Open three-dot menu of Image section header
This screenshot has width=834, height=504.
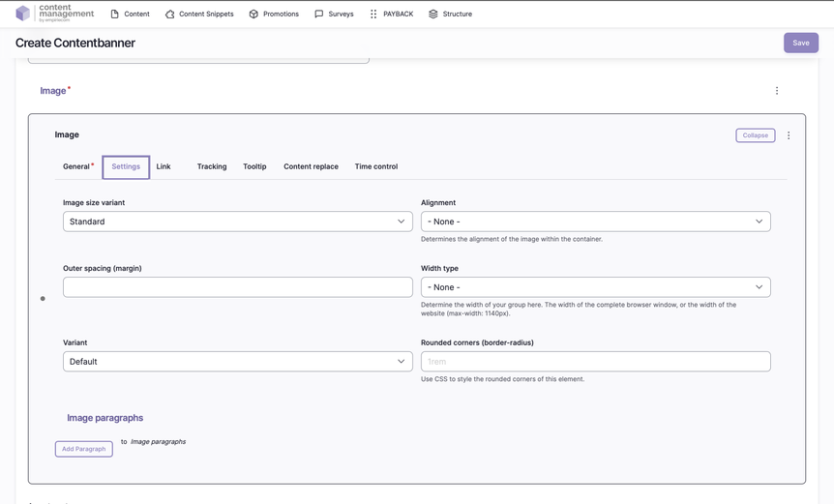[x=776, y=91]
